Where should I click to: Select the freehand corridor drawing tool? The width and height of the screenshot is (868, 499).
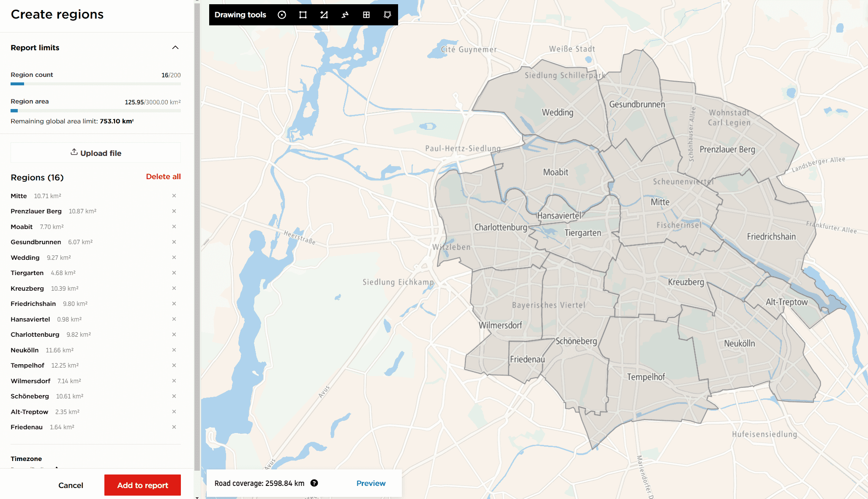coord(345,15)
